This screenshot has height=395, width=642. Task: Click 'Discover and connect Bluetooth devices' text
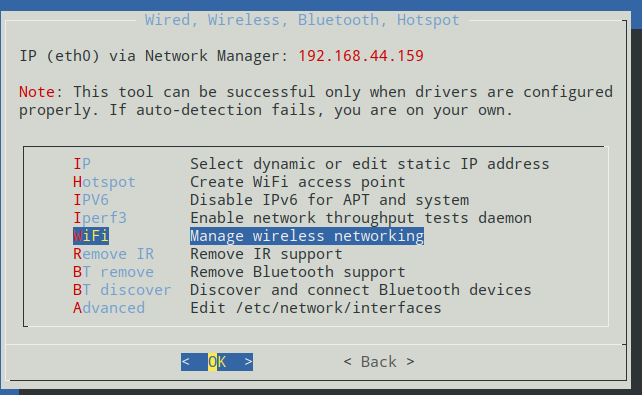[361, 290]
